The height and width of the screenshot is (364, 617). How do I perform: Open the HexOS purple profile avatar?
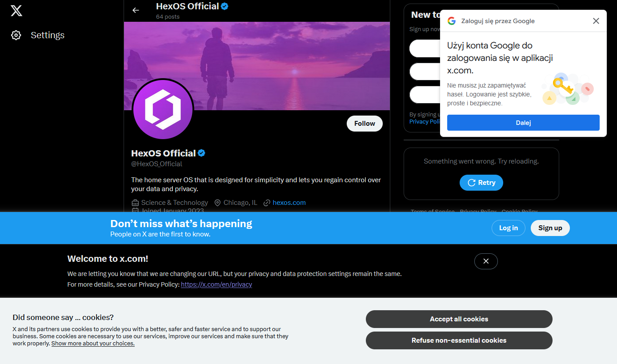pyautogui.click(x=163, y=109)
